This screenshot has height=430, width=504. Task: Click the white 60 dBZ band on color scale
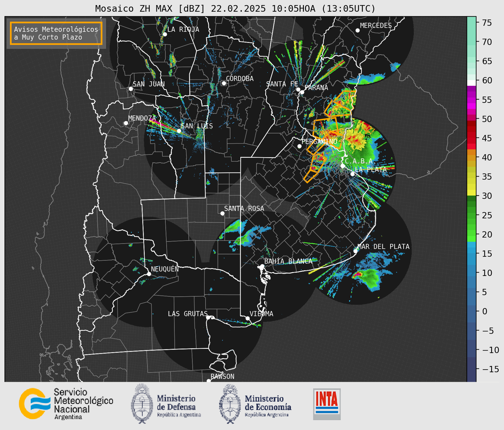pos(471,83)
